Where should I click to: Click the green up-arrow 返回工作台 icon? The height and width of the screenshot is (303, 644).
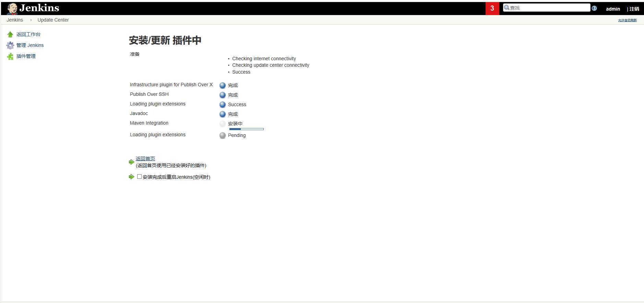10,34
